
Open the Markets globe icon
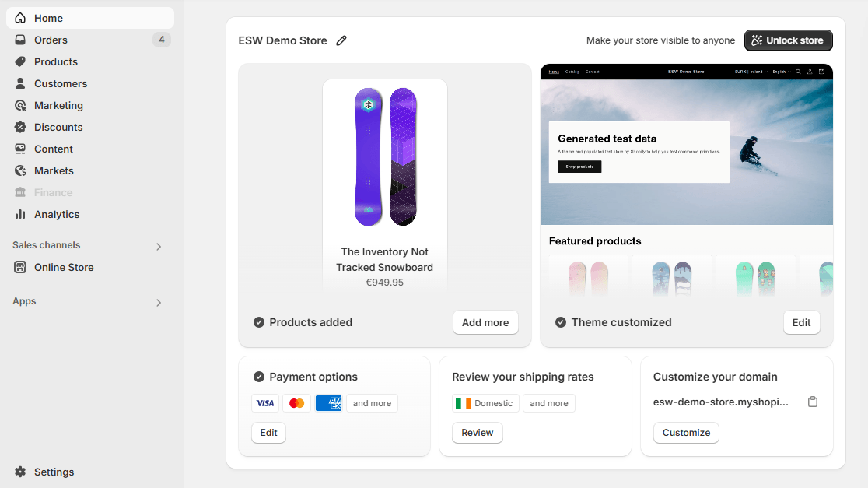pos(20,170)
